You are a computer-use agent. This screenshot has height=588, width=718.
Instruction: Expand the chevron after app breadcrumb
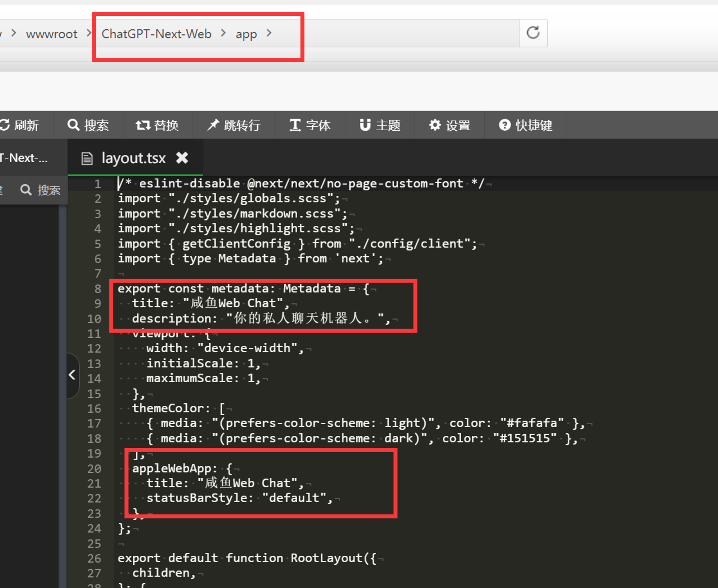[x=269, y=33]
